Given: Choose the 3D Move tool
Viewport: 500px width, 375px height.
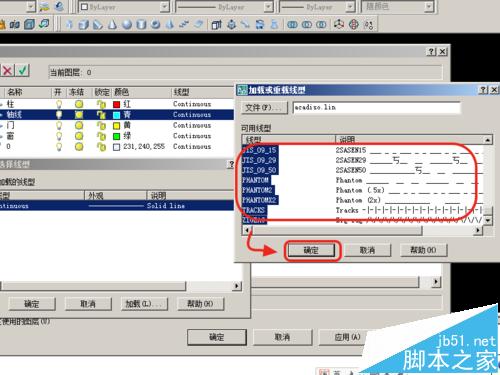Looking at the screenshot, I should point(339,25).
